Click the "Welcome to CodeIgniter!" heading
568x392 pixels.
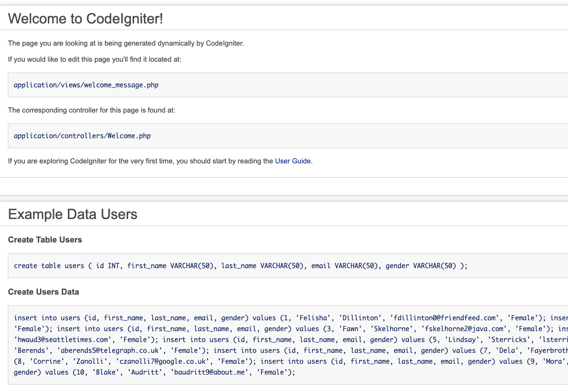(x=86, y=19)
